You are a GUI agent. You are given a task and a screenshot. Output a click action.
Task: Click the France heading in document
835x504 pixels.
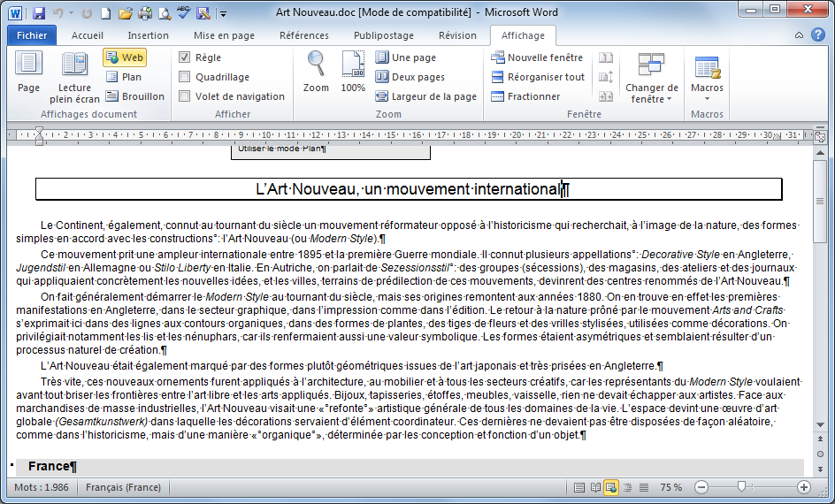click(x=52, y=466)
